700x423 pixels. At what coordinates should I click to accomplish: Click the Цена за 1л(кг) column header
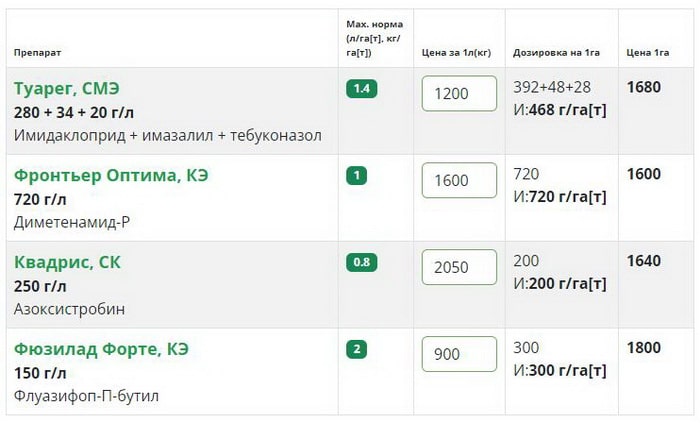458,51
